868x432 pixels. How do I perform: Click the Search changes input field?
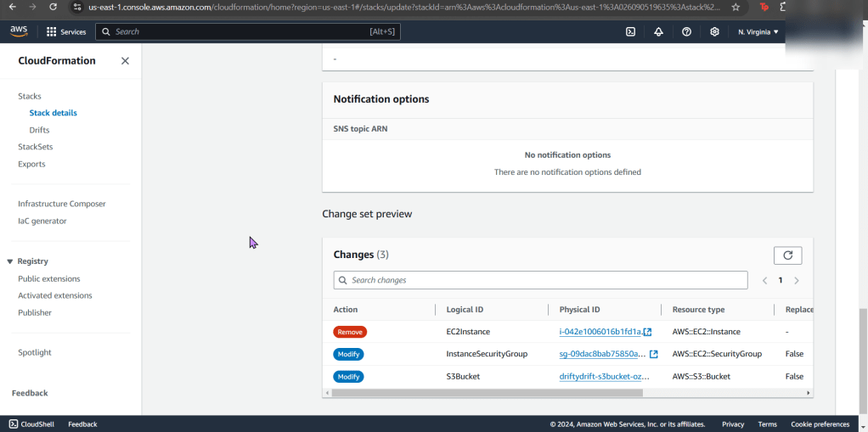point(544,280)
